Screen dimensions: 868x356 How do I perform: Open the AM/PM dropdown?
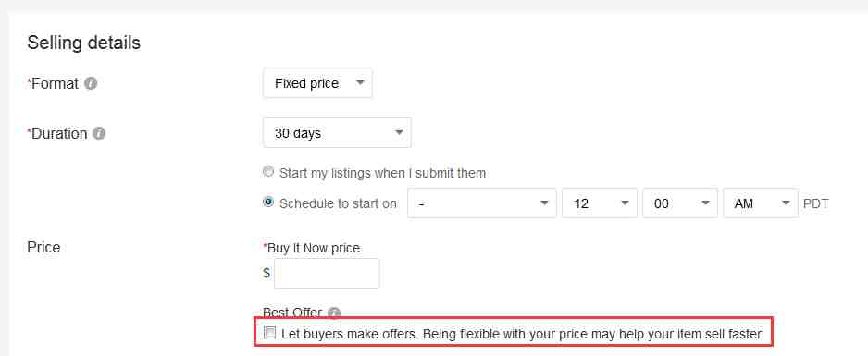point(761,203)
